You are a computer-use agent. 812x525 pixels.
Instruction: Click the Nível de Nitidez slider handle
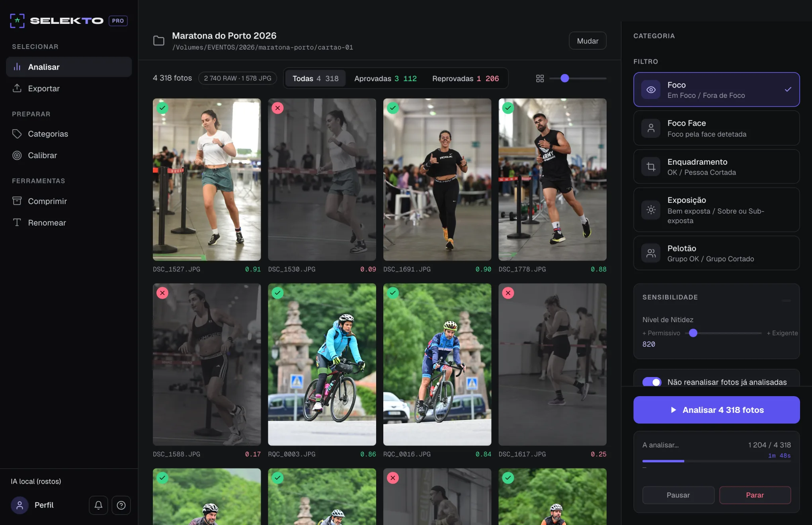pyautogui.click(x=693, y=333)
